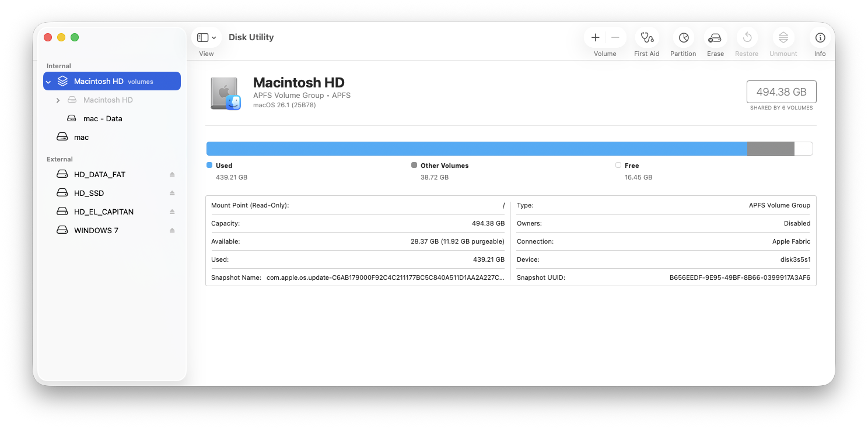Click the gray Other Volumes legend square
The height and width of the screenshot is (429, 868).
pyautogui.click(x=414, y=165)
